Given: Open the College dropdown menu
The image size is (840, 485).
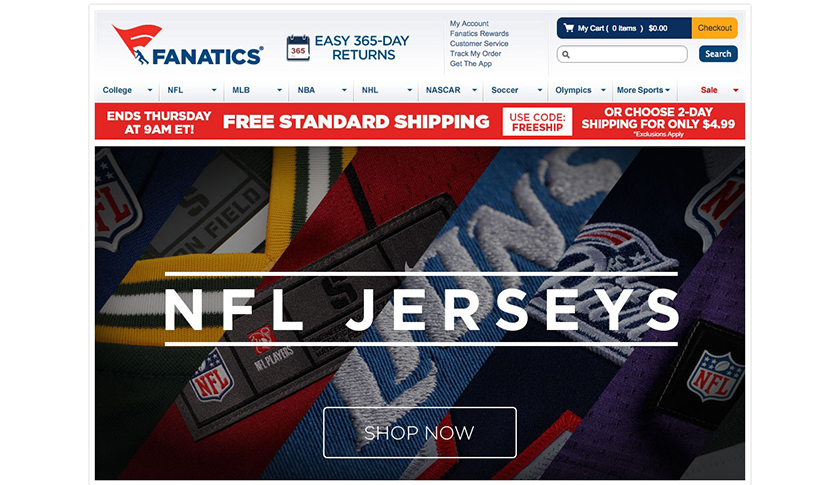Looking at the screenshot, I should (x=128, y=90).
